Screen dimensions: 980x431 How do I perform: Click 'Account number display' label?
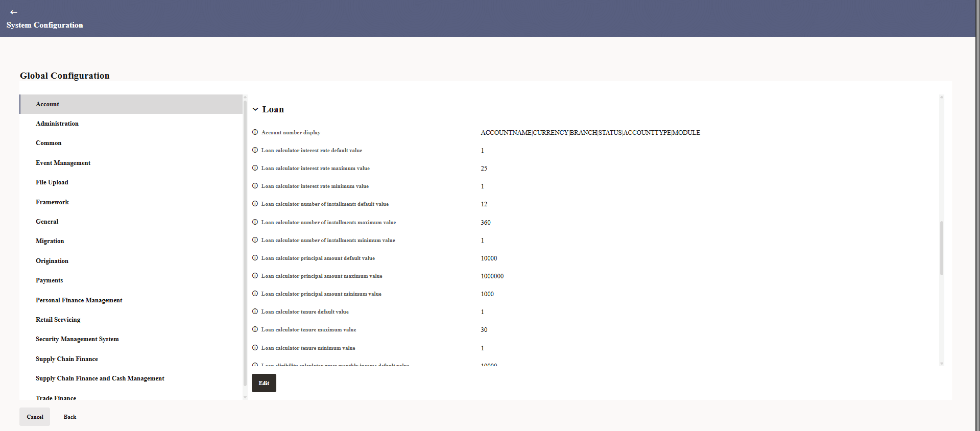[x=291, y=132]
